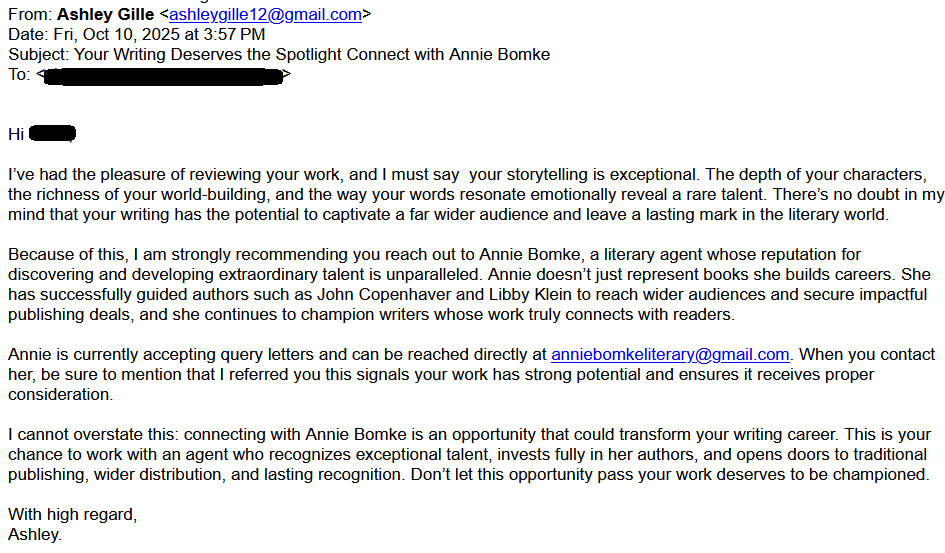The height and width of the screenshot is (553, 945).
Task: Click the "To:" header label
Action: (19, 74)
